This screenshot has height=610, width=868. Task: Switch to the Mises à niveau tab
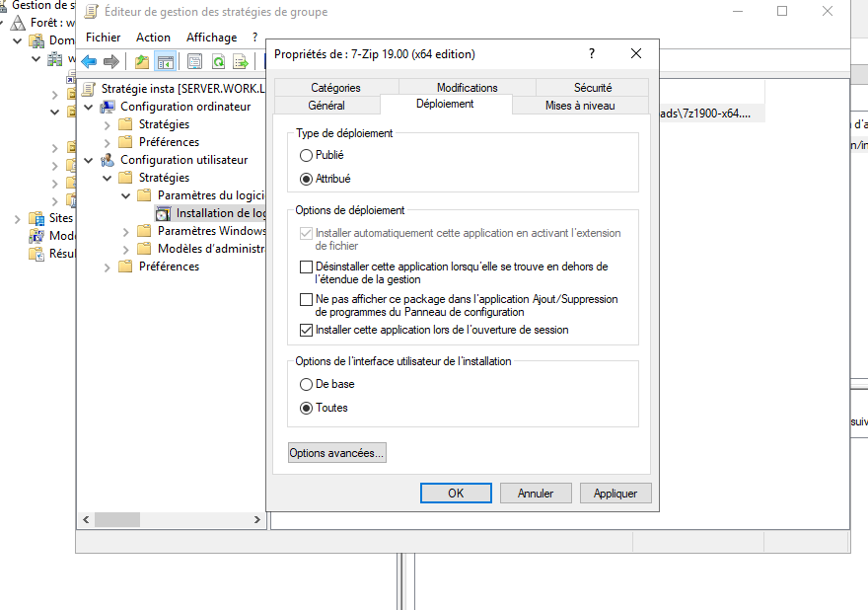[x=580, y=106]
